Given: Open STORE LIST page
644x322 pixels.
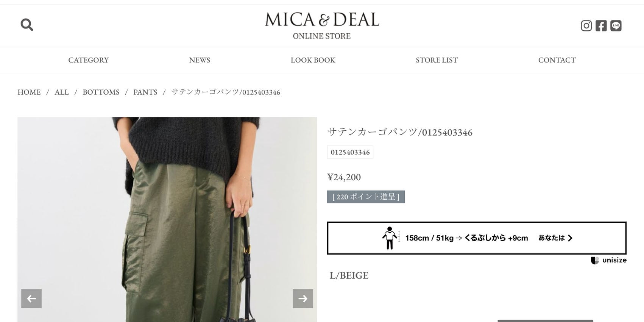Looking at the screenshot, I should coord(437,60).
